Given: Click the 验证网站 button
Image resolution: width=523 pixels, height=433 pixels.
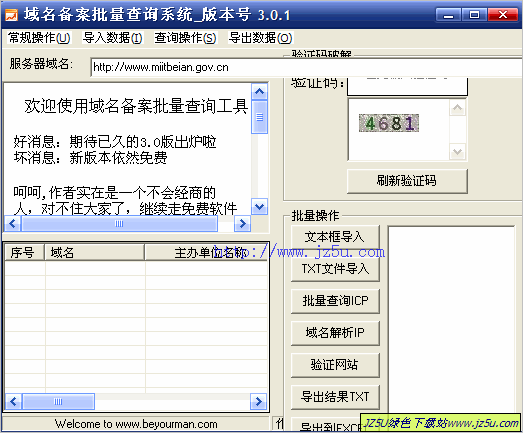Looking at the screenshot, I should (x=335, y=365).
